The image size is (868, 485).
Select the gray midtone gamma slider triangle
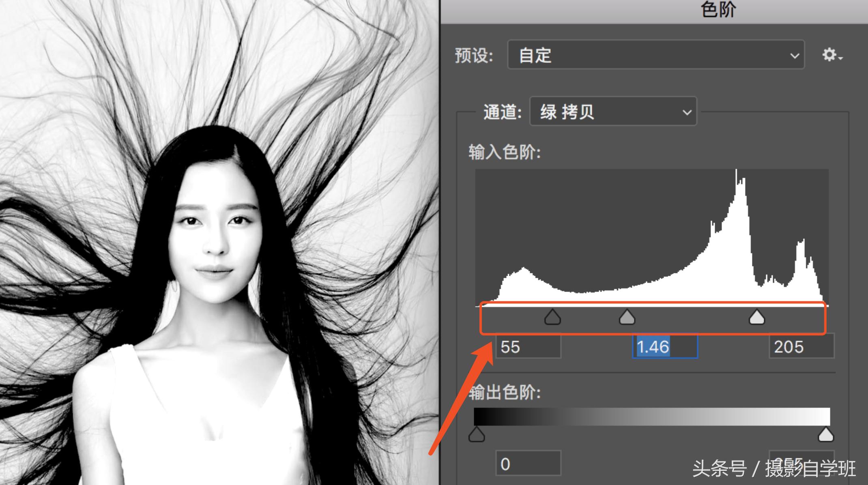627,318
